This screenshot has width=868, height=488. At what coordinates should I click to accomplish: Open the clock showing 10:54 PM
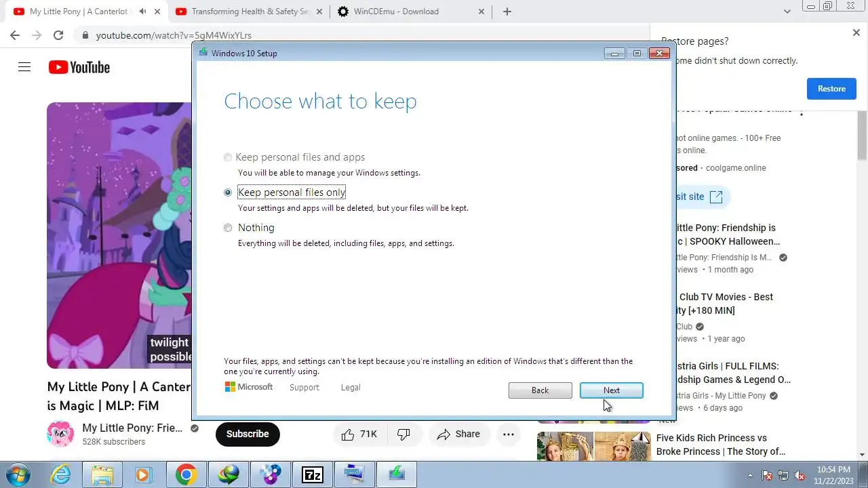coord(833,474)
